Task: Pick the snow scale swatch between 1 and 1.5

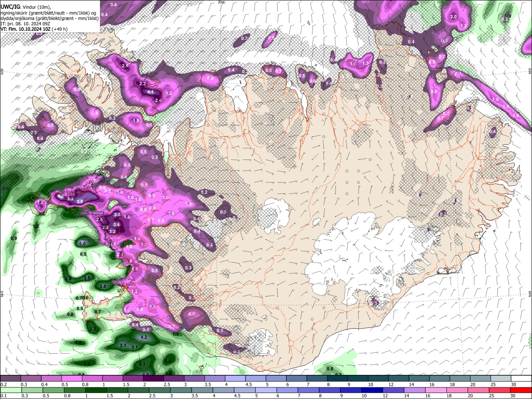Action: coord(113,379)
